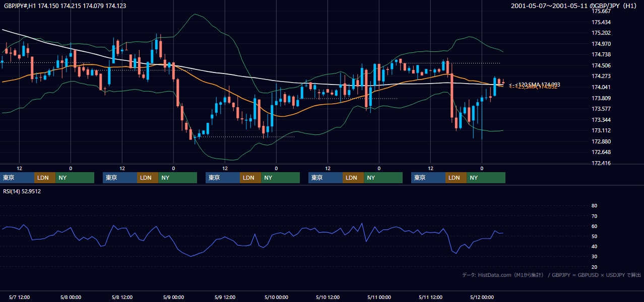The height and width of the screenshot is (302, 644).
Task: Click the 5/11 00:00 time axis label
Action: pyautogui.click(x=379, y=297)
